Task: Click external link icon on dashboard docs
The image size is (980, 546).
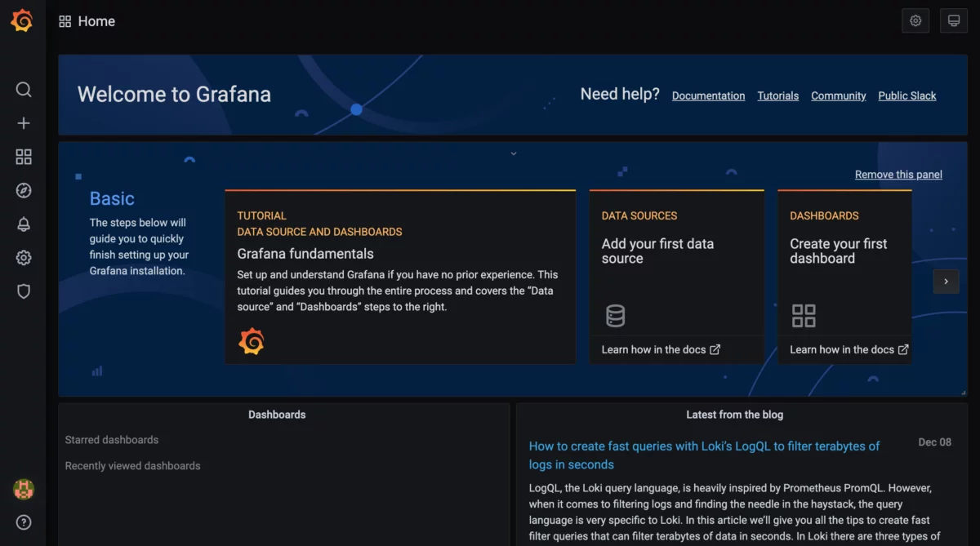Action: [x=903, y=349]
